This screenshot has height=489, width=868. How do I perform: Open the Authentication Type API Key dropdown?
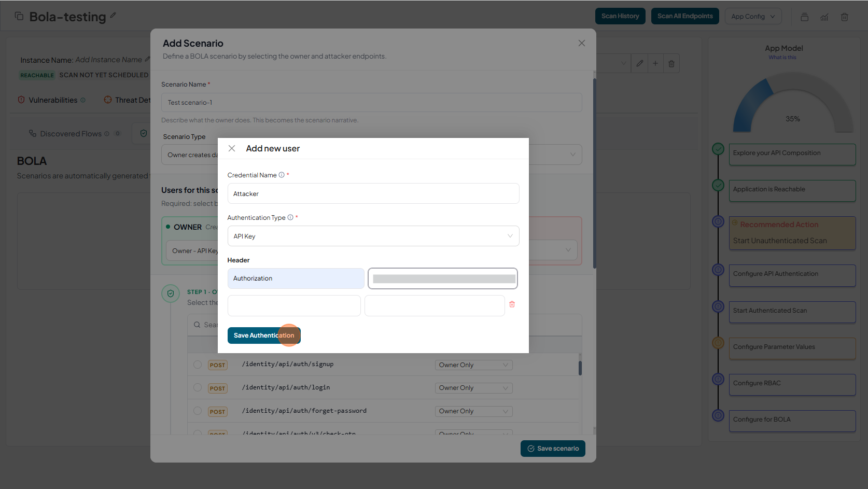[373, 236]
